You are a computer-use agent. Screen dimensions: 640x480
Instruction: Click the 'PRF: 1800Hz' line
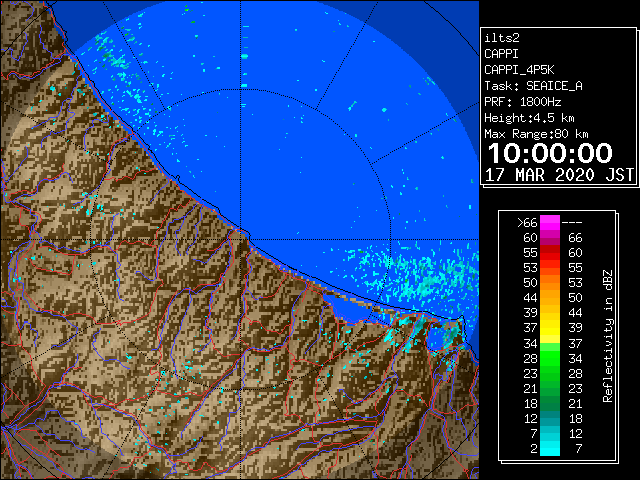[522, 102]
